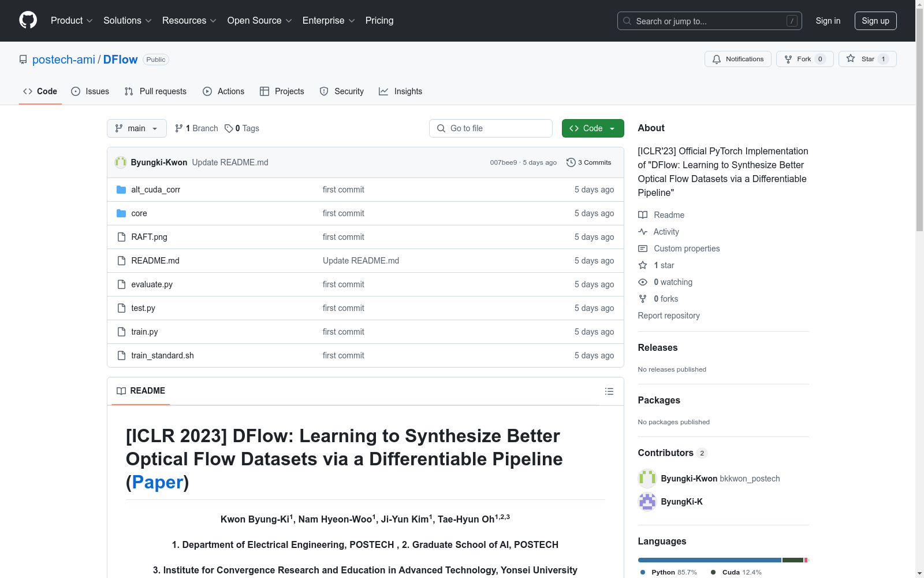Click the search magnifier icon in header
This screenshot has width=924, height=578.
point(627,21)
